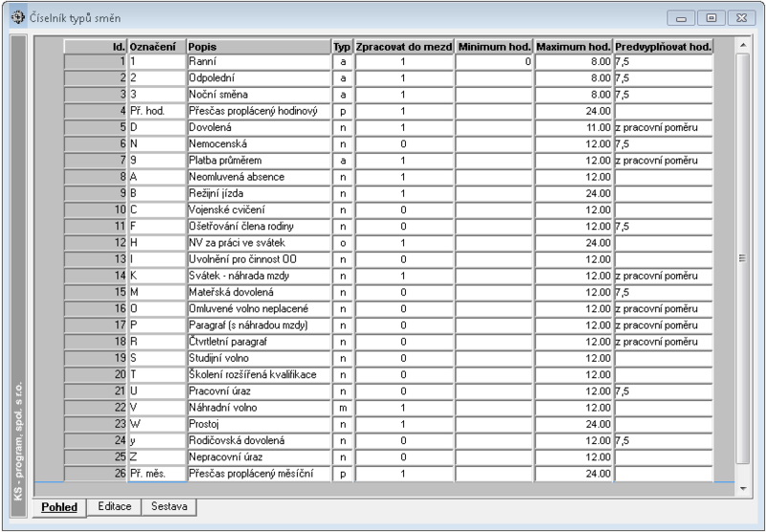Click the Maximum hod. column header

574,47
